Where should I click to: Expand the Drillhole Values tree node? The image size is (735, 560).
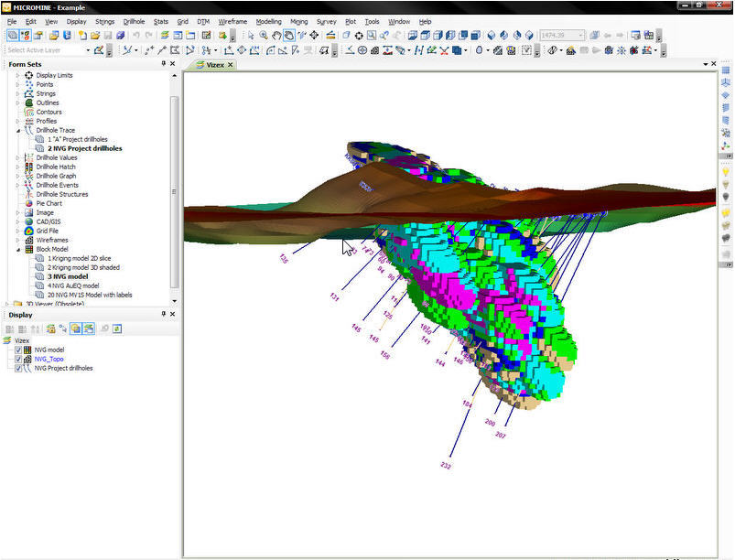(17, 157)
